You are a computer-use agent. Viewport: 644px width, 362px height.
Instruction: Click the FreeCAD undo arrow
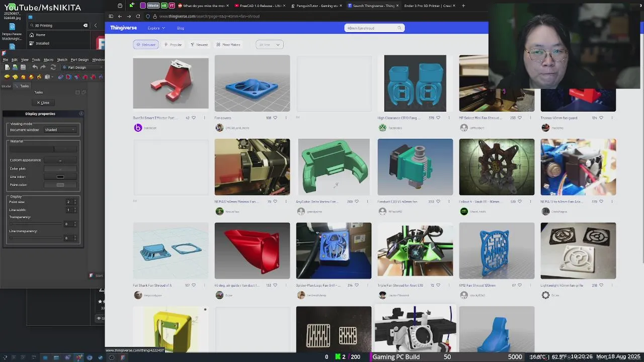coord(35,67)
